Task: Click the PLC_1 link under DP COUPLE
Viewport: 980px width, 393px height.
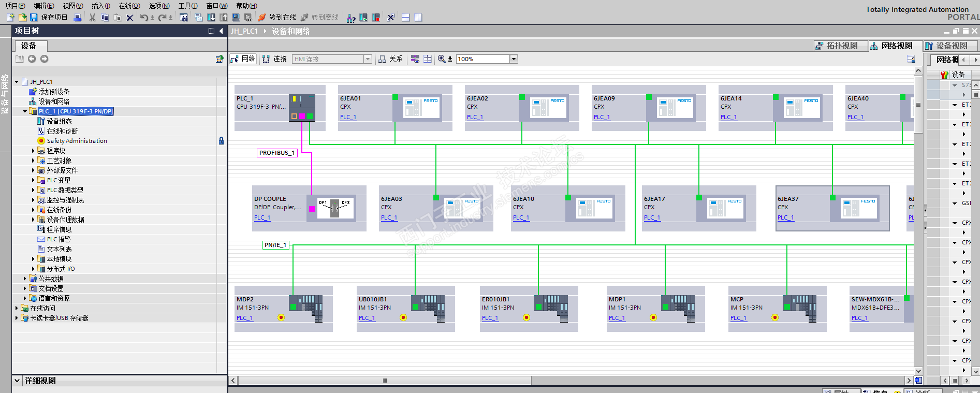Action: click(262, 217)
